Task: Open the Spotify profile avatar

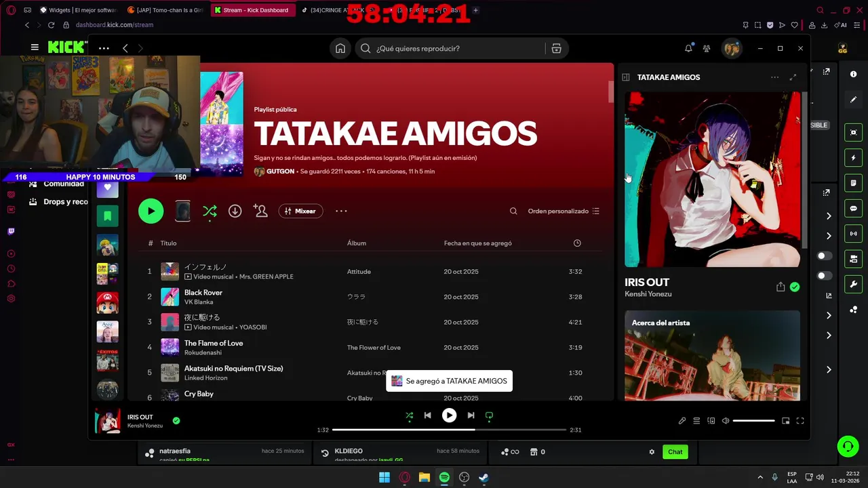Action: pos(731,48)
